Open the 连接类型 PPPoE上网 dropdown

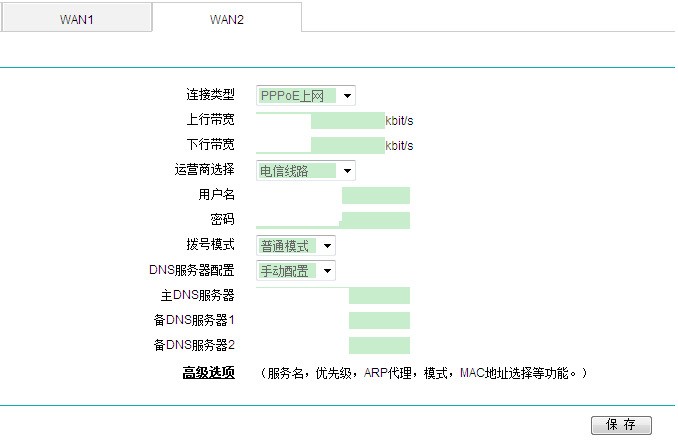pos(306,96)
